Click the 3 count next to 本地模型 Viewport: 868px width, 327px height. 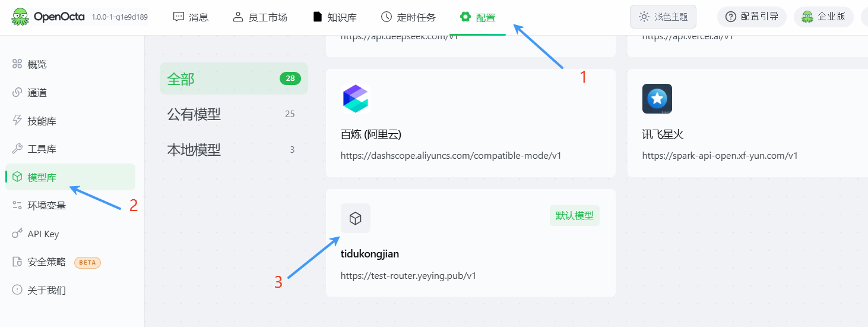[292, 150]
